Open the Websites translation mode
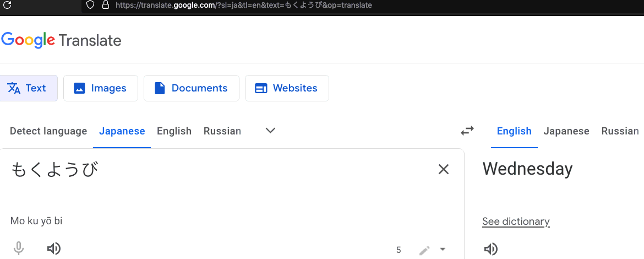This screenshot has width=644, height=259. (287, 88)
